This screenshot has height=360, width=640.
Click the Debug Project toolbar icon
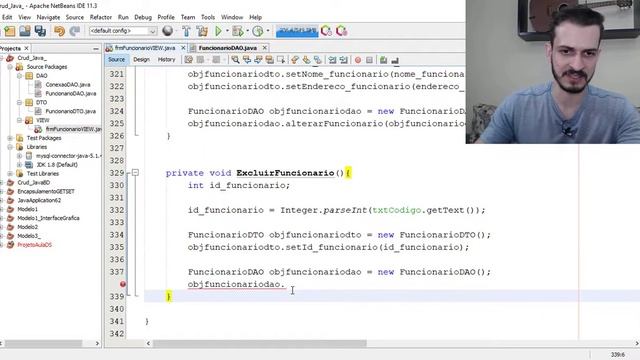click(x=237, y=31)
